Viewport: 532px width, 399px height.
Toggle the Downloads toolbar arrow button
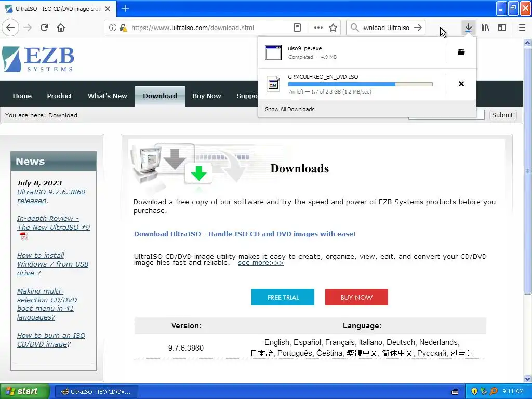click(468, 28)
